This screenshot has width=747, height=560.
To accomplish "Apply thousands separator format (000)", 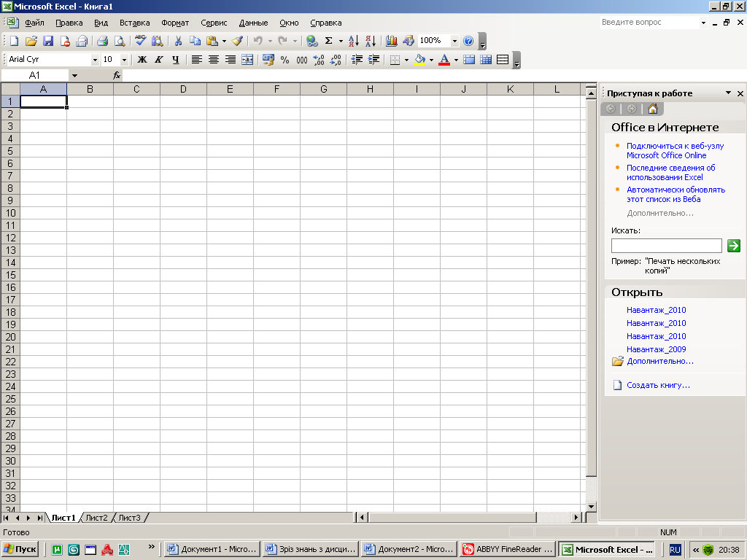I will pyautogui.click(x=301, y=60).
